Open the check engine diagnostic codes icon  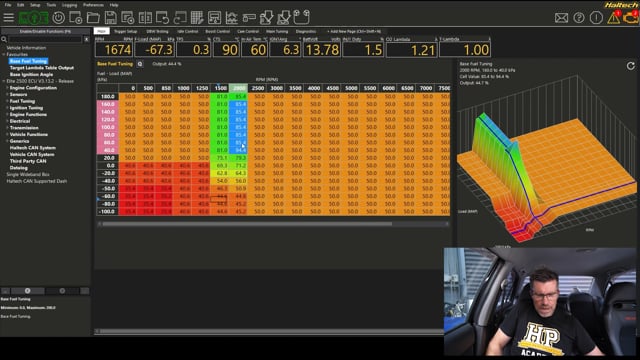pyautogui.click(x=631, y=18)
